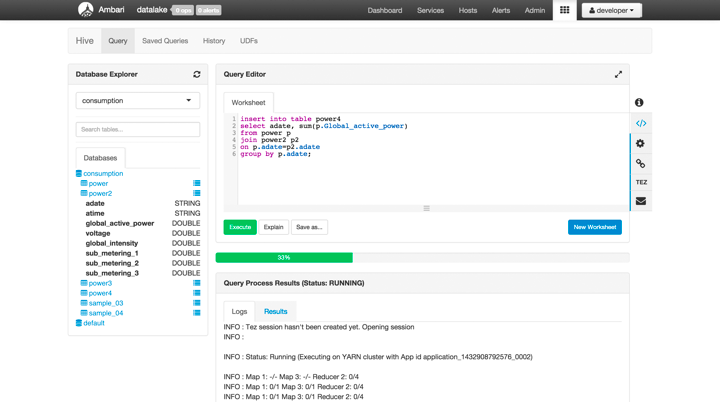Open the Ambari views grid icon
Viewport: 720px width, 402px height.
click(x=564, y=10)
